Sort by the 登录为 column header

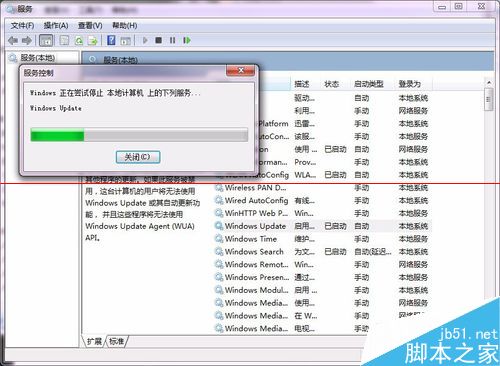coord(410,84)
